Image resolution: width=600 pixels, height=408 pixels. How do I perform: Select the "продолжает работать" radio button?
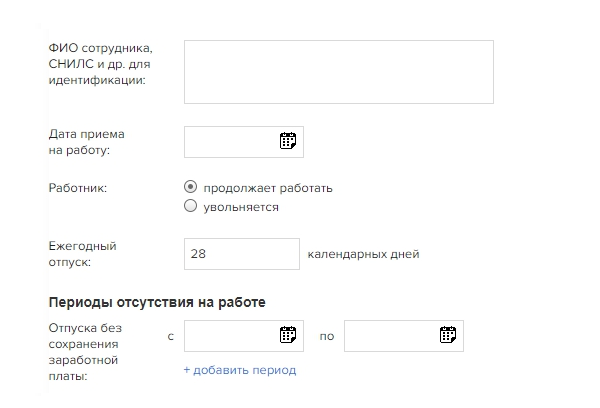click(x=191, y=187)
